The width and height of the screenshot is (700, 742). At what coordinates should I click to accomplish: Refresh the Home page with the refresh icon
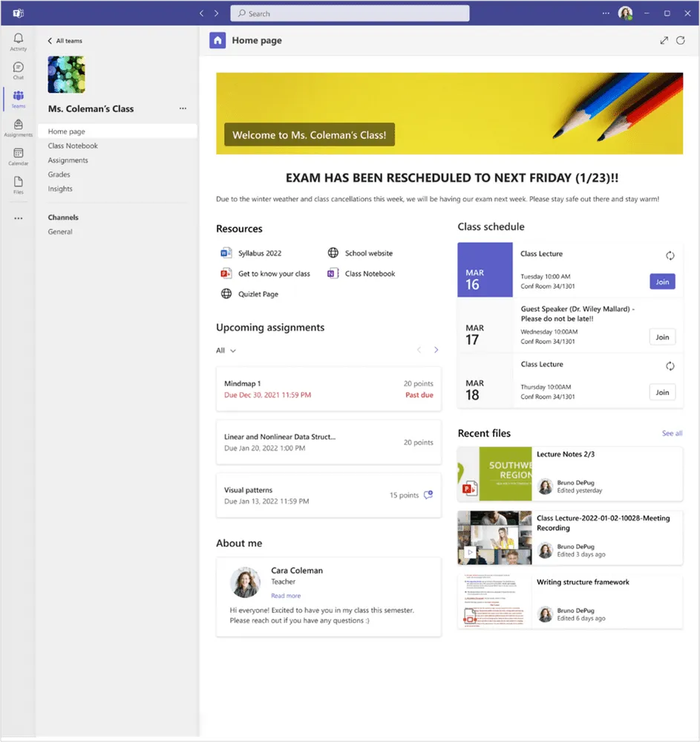pos(681,40)
